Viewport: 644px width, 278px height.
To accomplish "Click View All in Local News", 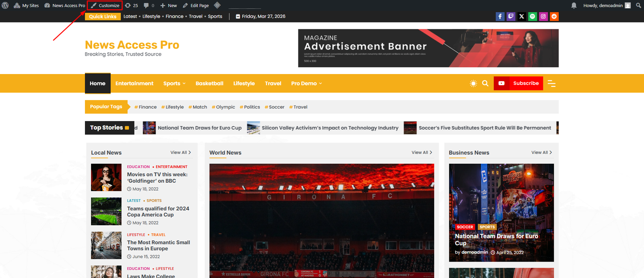I will pyautogui.click(x=181, y=152).
